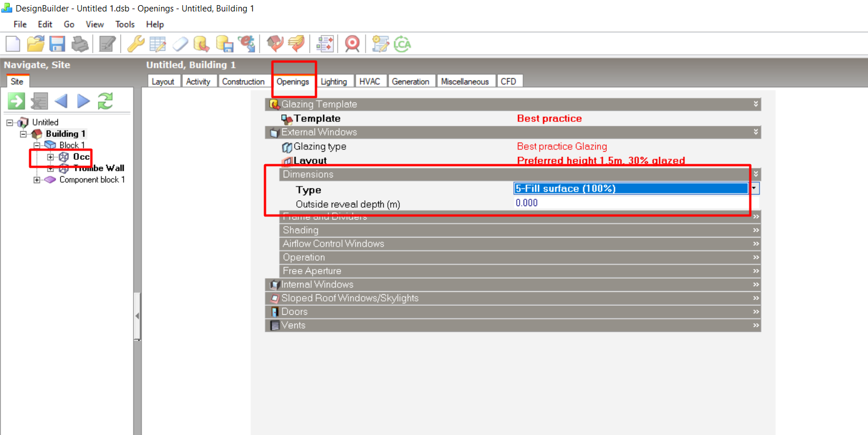This screenshot has height=435, width=868.
Task: Select the Trombe Wall tree item
Action: (99, 168)
